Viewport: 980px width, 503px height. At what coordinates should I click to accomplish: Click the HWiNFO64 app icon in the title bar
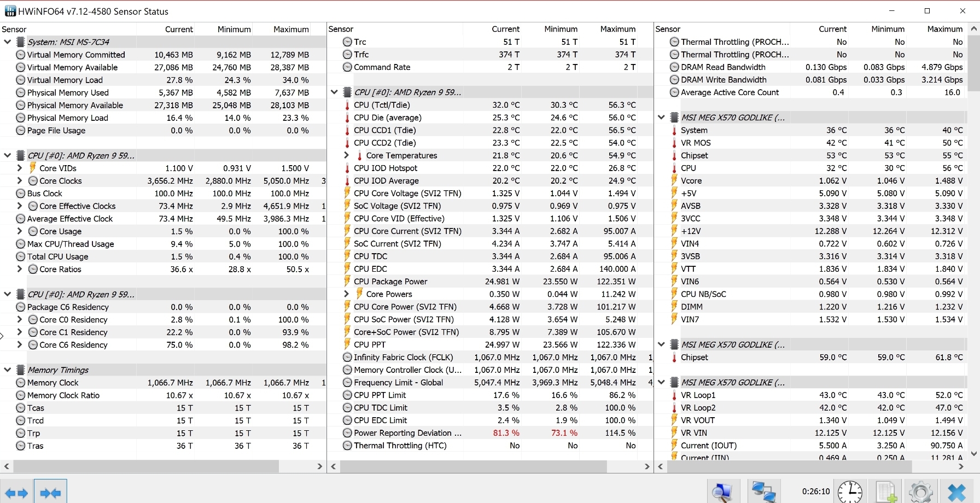pos(10,11)
